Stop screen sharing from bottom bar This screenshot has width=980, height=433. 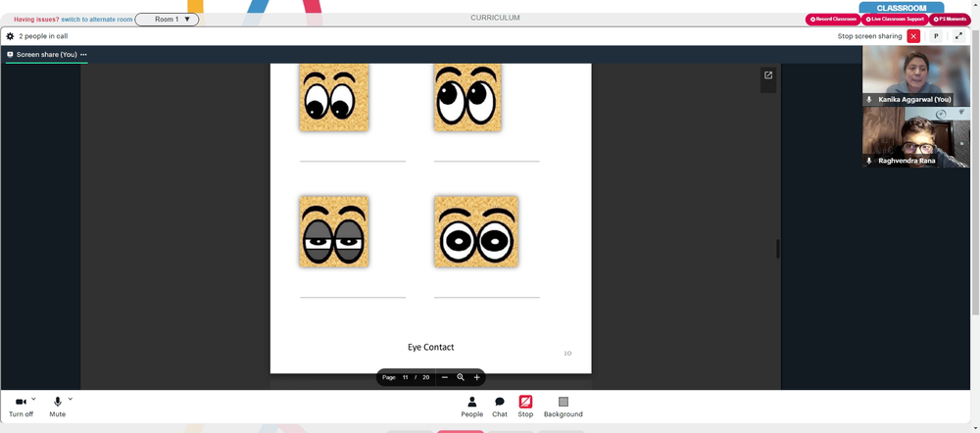pyautogui.click(x=525, y=407)
